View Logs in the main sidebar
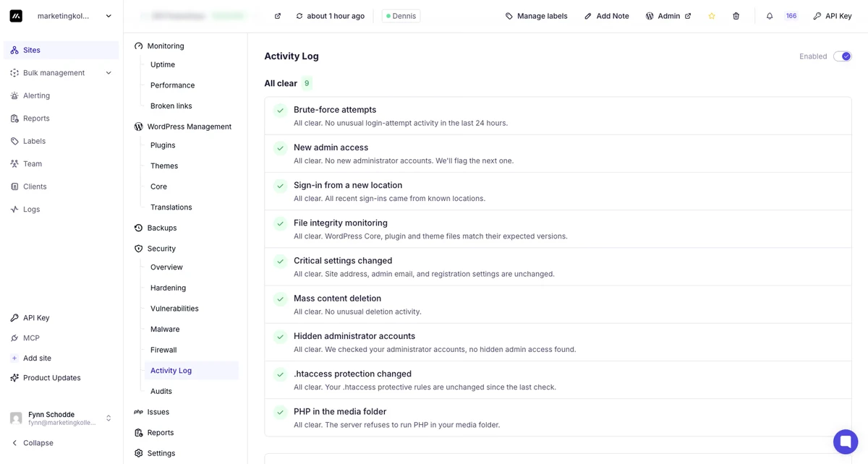The height and width of the screenshot is (464, 868). point(61,209)
